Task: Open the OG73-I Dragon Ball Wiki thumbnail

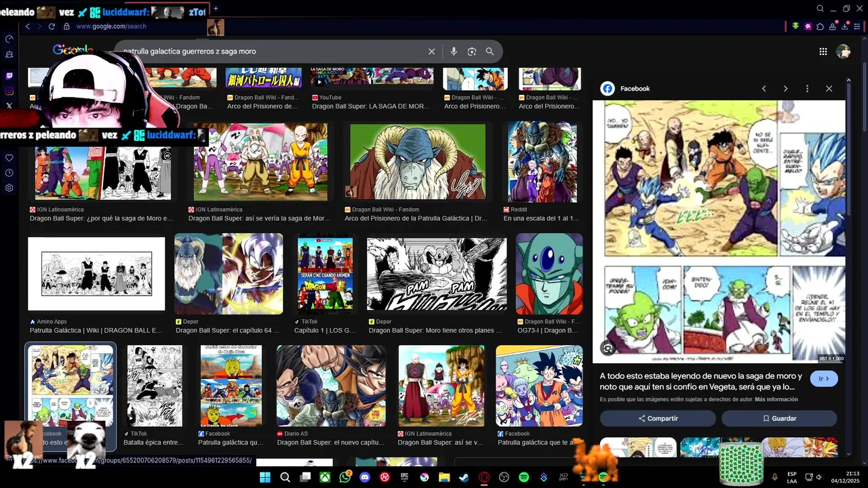Action: (549, 274)
